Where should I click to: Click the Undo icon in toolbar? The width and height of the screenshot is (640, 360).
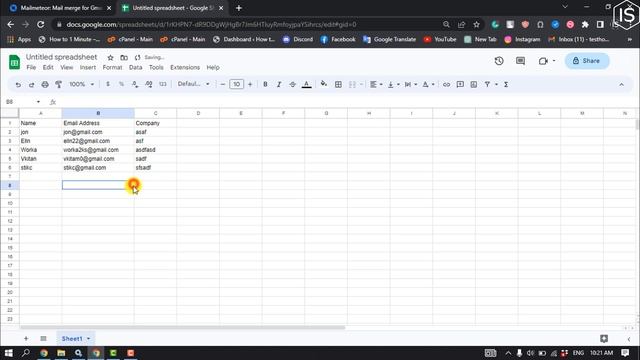(x=18, y=84)
